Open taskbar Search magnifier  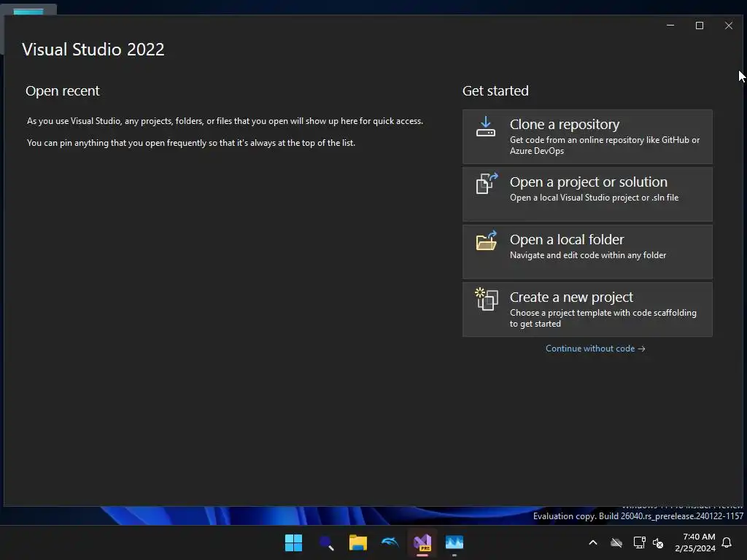pos(326,542)
